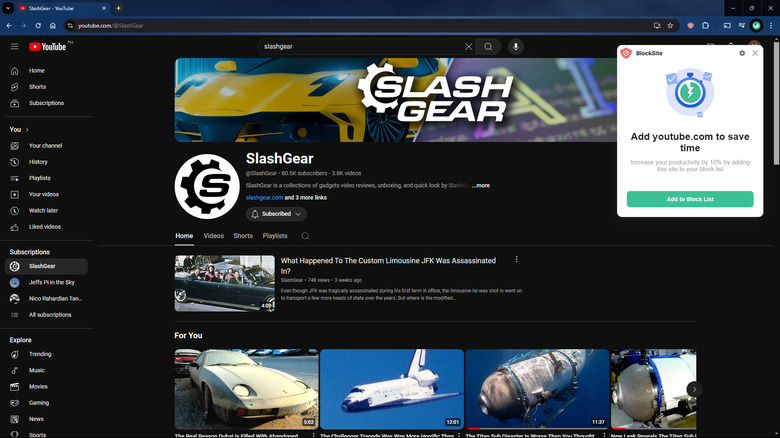Start voice search with the microphone
Image resolution: width=780 pixels, height=438 pixels.
pos(516,46)
